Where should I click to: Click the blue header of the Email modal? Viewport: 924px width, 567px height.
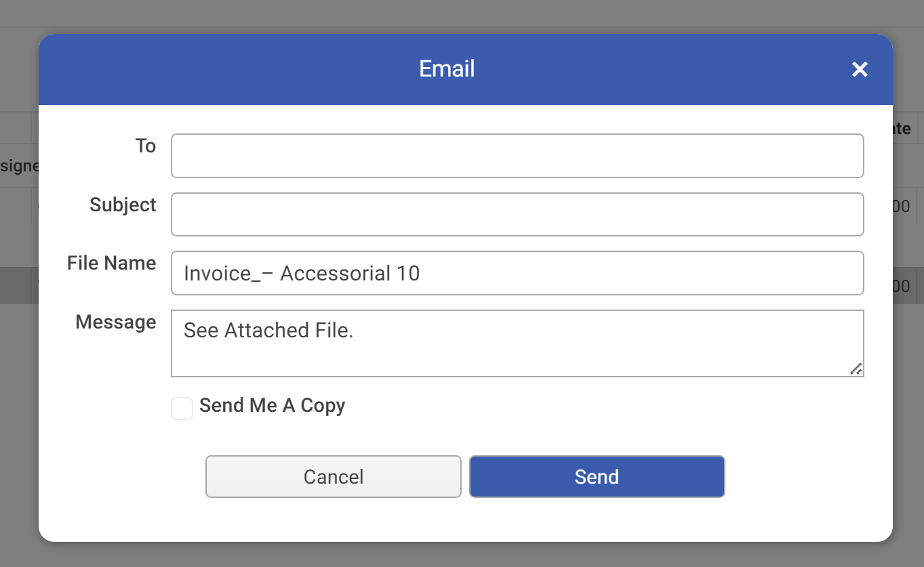(447, 68)
